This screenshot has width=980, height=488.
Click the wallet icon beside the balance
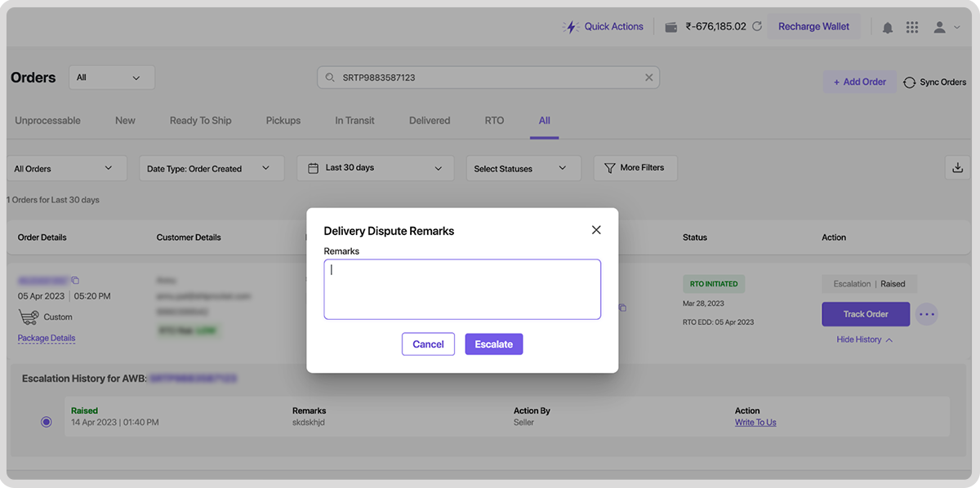click(x=671, y=27)
